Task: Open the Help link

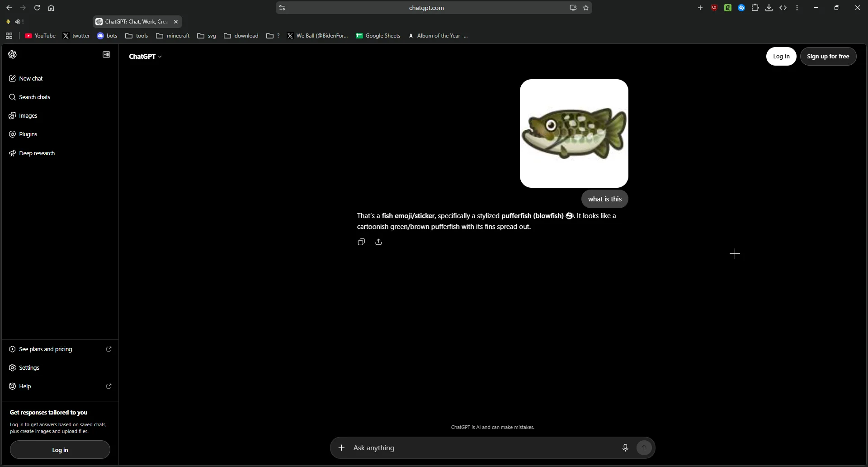Action: click(60, 386)
